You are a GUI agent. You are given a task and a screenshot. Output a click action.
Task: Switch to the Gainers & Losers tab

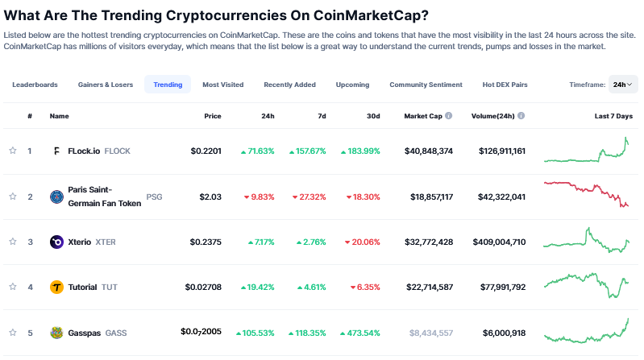pos(106,85)
